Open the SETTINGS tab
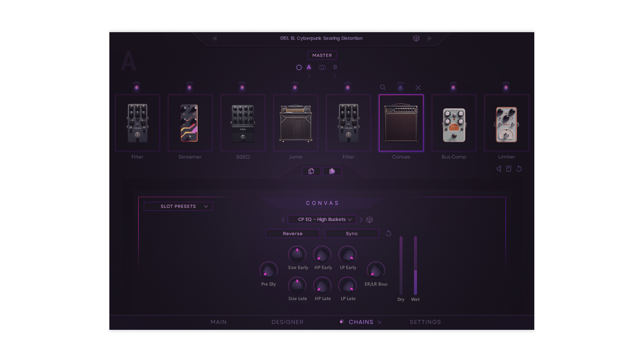Viewport: 644px width, 362px height. coord(425,322)
